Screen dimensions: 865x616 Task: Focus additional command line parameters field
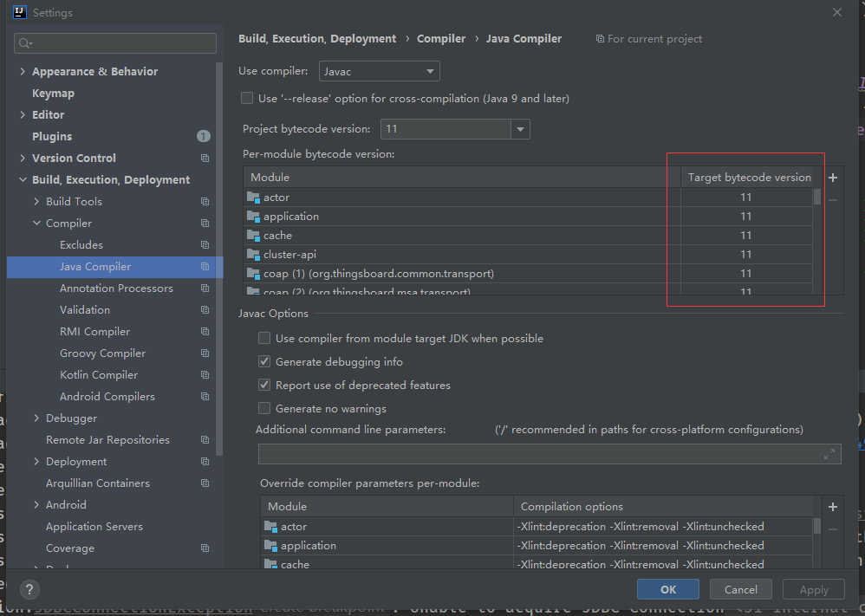550,454
